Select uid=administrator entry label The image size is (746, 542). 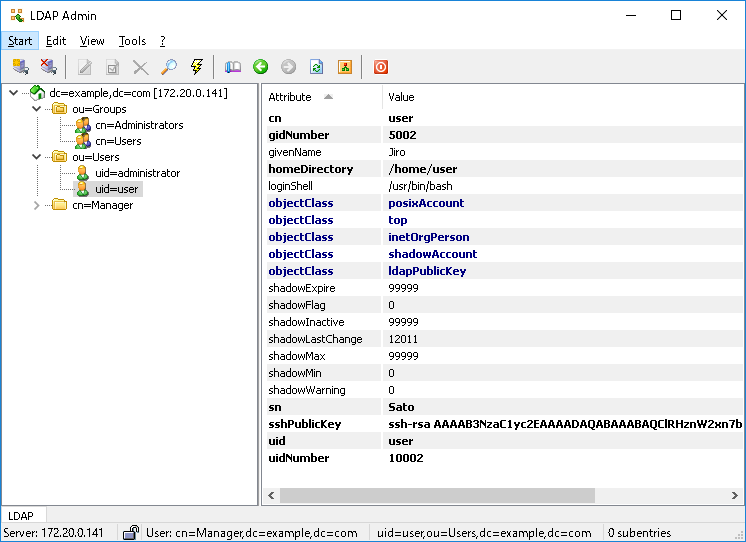137,173
